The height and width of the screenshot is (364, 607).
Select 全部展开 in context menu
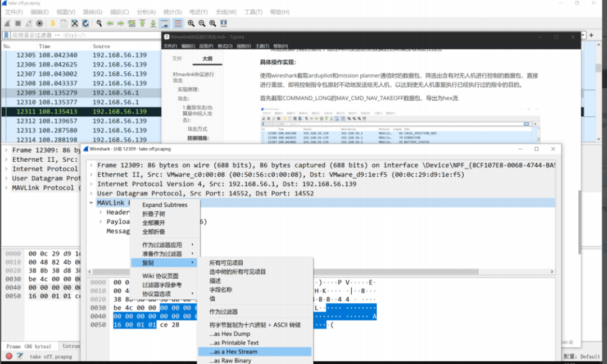165,223
